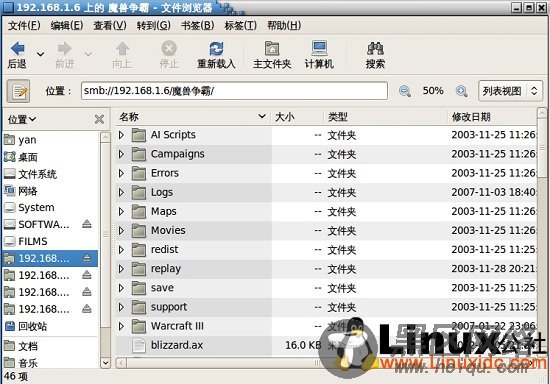Select the blizzard.ax file icon

coord(139,345)
